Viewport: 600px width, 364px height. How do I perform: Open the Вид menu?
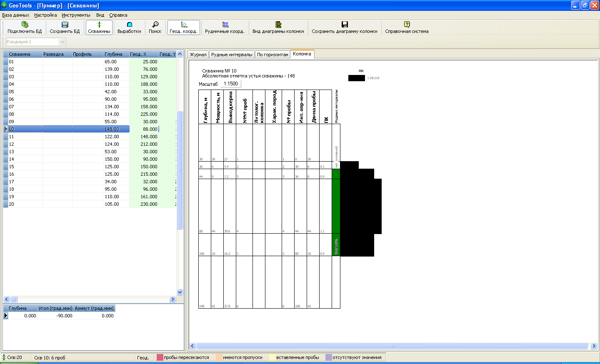pyautogui.click(x=100, y=15)
